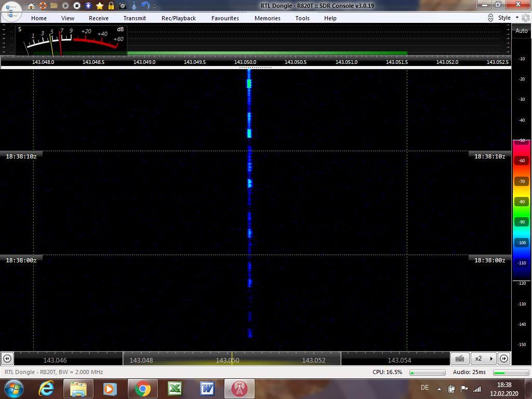Open Windows Media Player from taskbar
Image resolution: width=532 pixels, height=399 pixels.
(110, 389)
